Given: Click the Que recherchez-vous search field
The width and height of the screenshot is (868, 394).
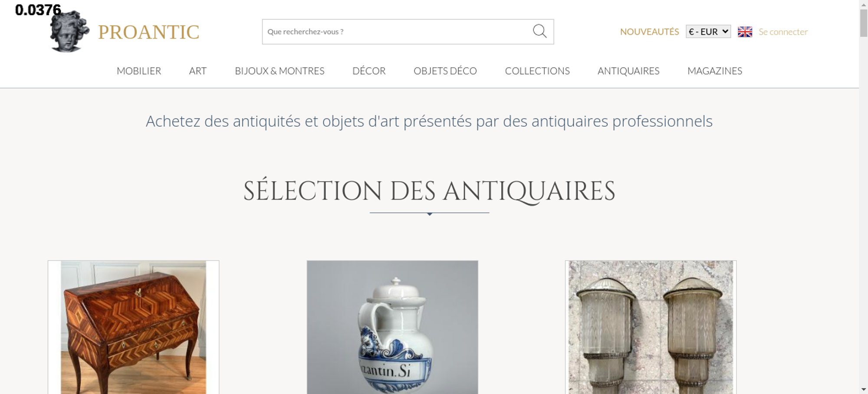Looking at the screenshot, I should pyautogui.click(x=397, y=32).
